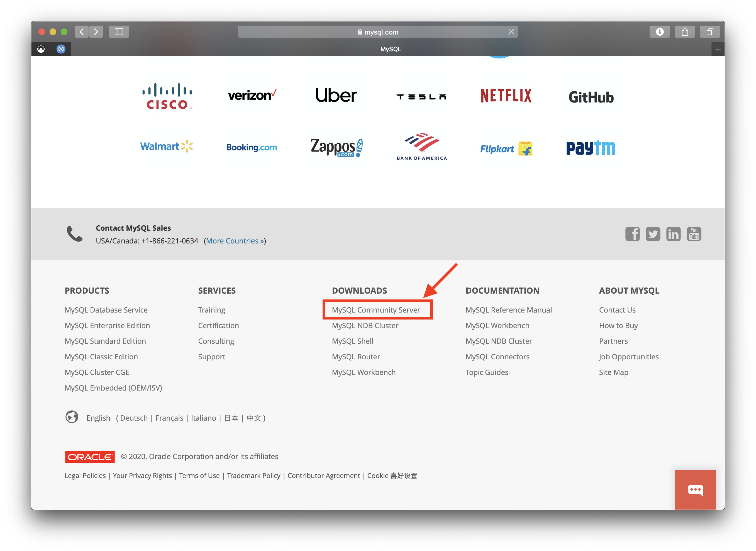Viewport: 756px width, 551px height.
Task: Open MySQL Cluster CGE link
Action: point(97,372)
